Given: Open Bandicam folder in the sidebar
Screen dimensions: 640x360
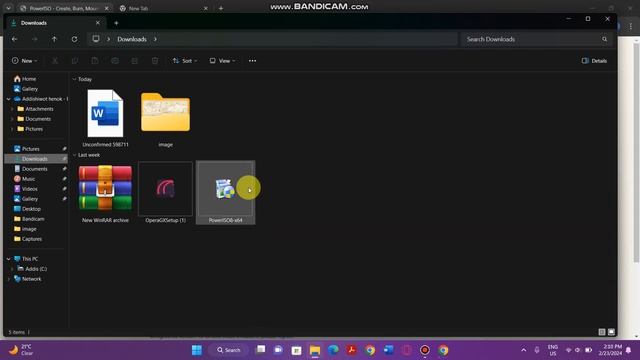Looking at the screenshot, I should click(x=33, y=219).
